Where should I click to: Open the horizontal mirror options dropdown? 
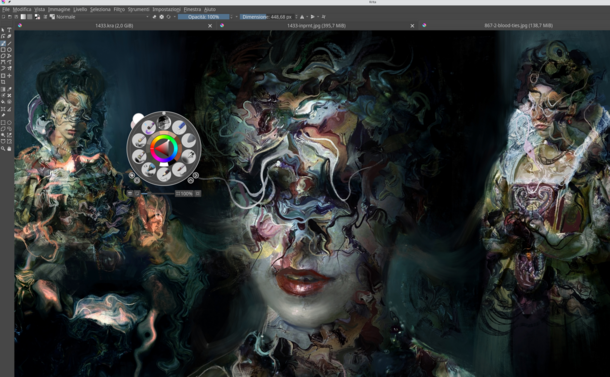[x=307, y=17]
